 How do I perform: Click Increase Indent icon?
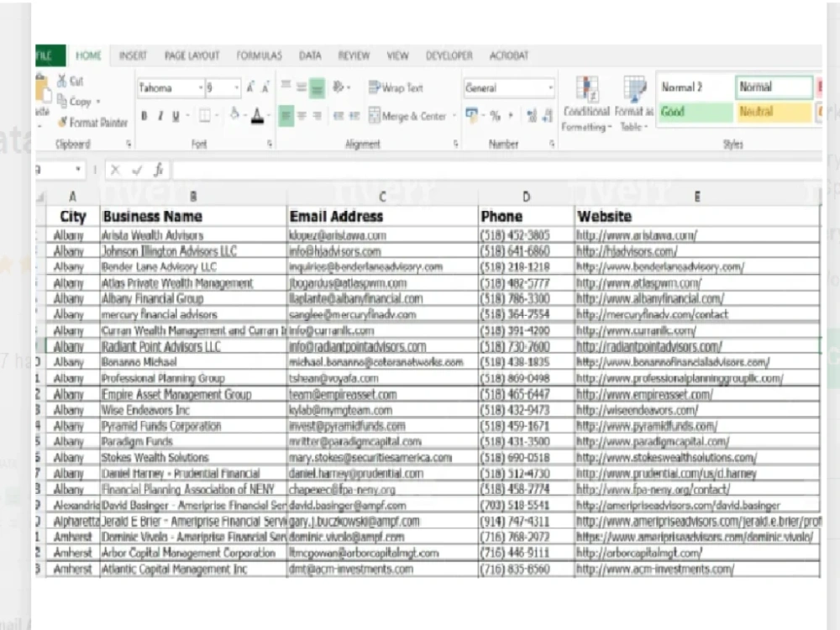pos(354,116)
